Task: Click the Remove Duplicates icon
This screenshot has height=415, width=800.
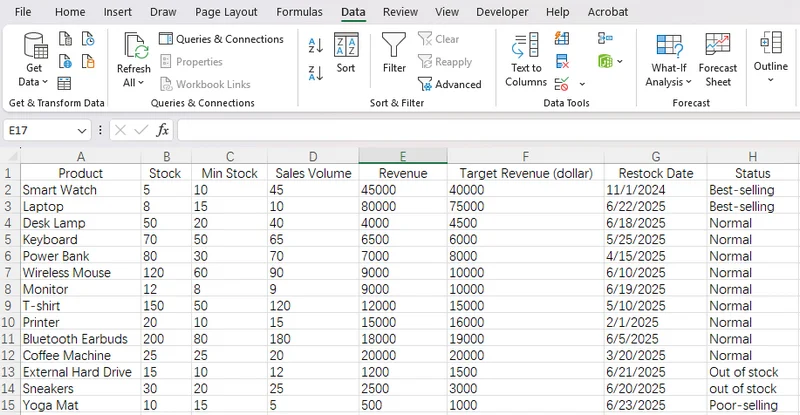Action: (x=562, y=61)
